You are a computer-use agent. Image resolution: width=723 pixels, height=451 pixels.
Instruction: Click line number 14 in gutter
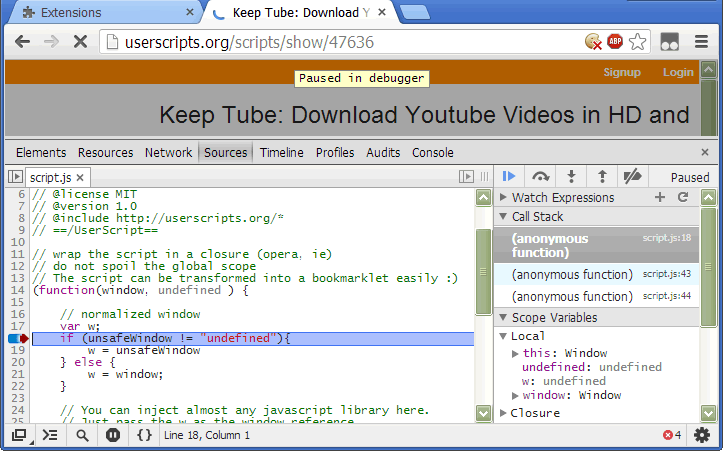[x=18, y=290]
